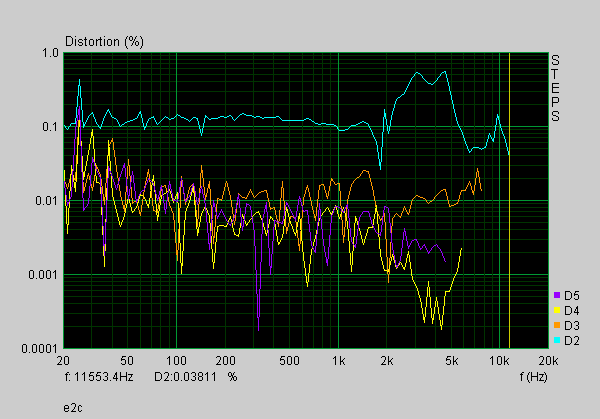Screen dimensions: 600x419
Task: Click the 0.1 y-axis tick label
Action: pyautogui.click(x=50, y=127)
